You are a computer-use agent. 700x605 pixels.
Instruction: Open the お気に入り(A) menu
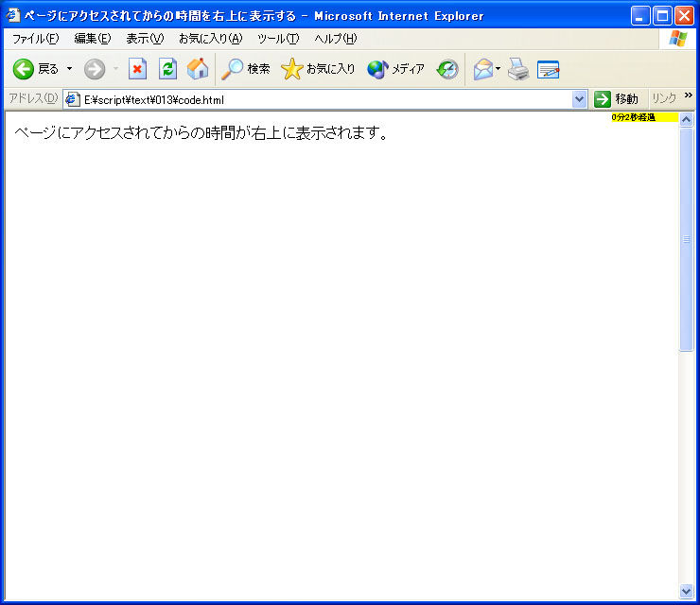click(x=210, y=39)
